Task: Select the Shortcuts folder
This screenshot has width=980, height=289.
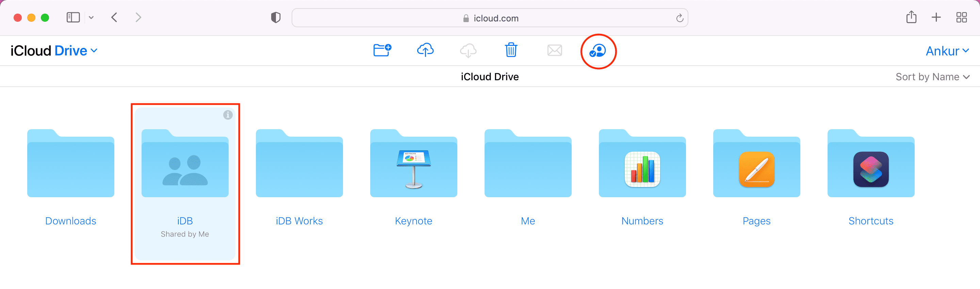Action: click(x=871, y=163)
